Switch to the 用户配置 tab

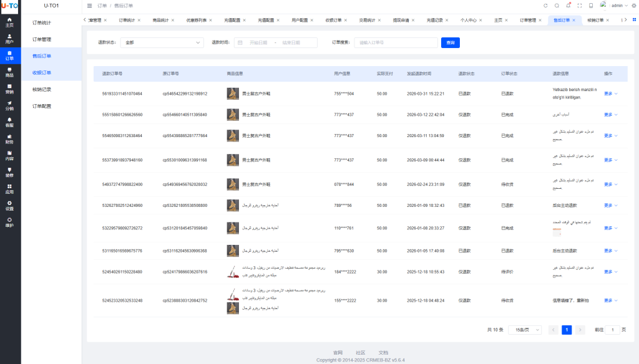point(300,21)
